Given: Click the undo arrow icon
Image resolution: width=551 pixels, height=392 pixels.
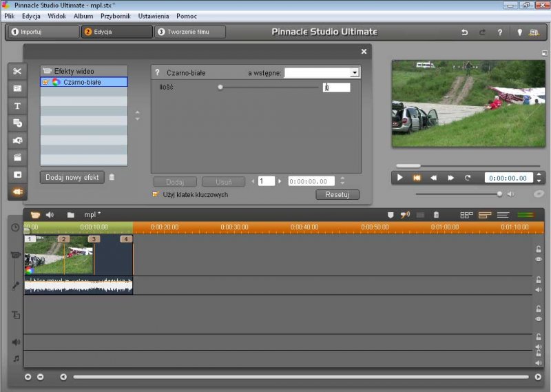Looking at the screenshot, I should point(464,32).
